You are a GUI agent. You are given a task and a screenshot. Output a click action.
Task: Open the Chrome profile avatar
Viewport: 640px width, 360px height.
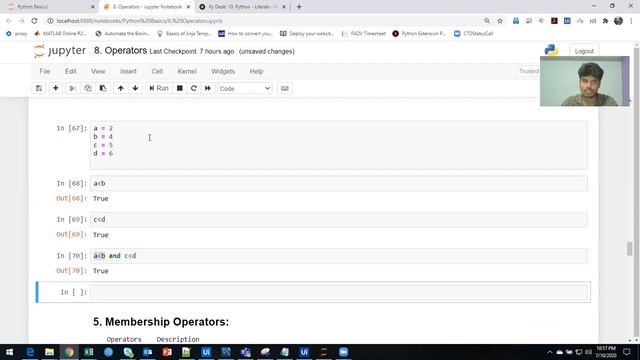pos(618,21)
